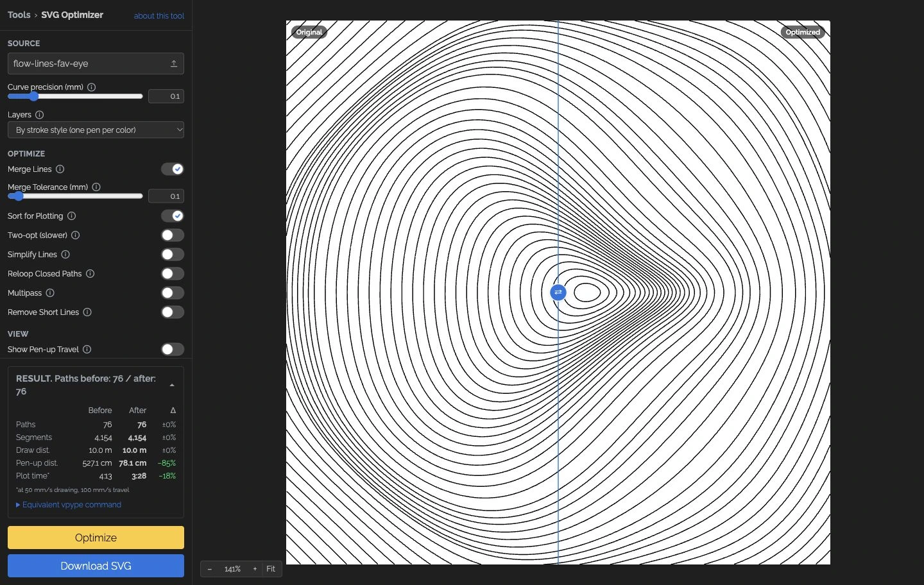Screen dimensions: 924x585
Task: Click the Optimized label on preview
Action: pyautogui.click(x=803, y=32)
